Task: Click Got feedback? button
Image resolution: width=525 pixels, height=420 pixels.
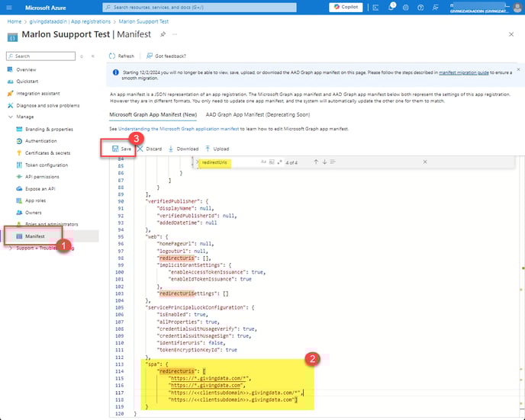Action: [166, 56]
